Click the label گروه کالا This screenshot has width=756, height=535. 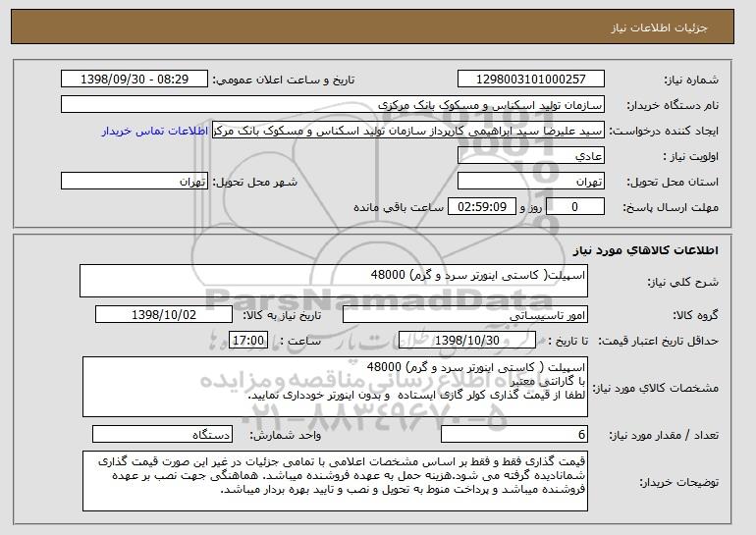tap(696, 316)
